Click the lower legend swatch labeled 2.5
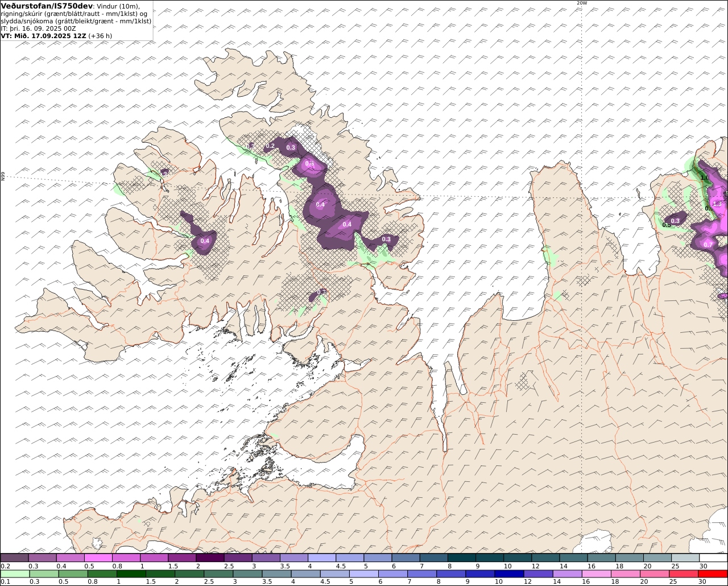This screenshot has width=728, height=586. [218, 574]
